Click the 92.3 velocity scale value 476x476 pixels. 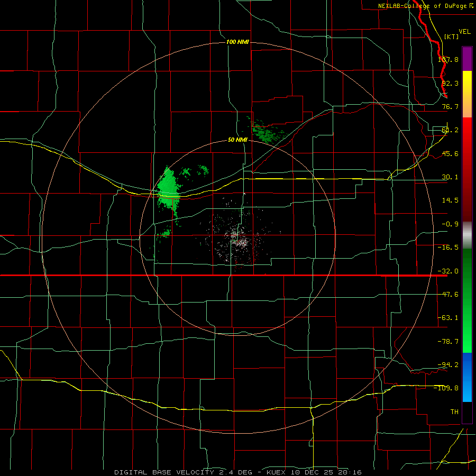tap(450, 83)
